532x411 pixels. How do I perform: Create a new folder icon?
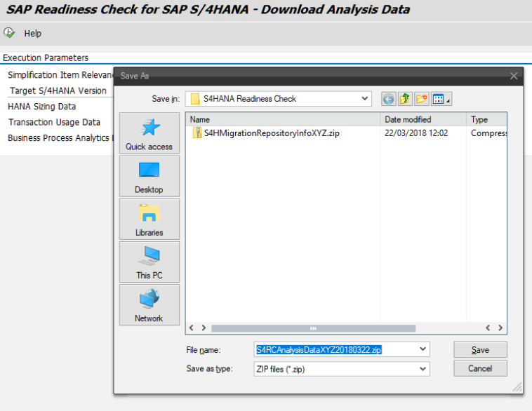click(x=421, y=99)
